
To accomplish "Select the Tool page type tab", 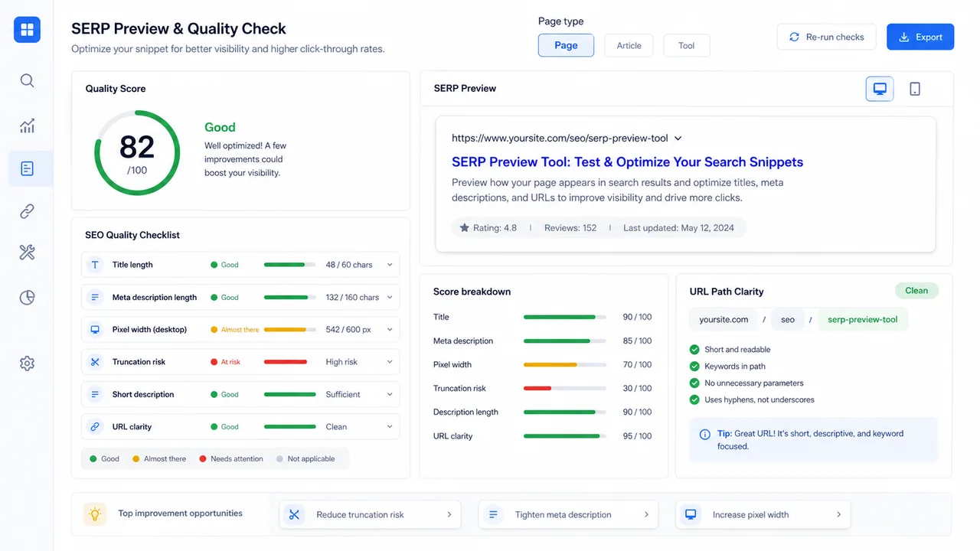I will tap(687, 45).
